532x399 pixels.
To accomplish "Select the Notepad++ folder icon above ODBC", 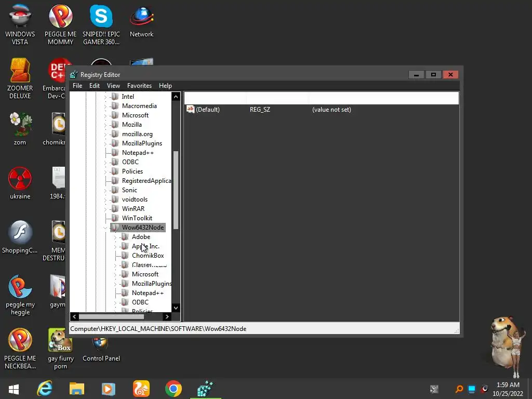I will (x=115, y=153).
